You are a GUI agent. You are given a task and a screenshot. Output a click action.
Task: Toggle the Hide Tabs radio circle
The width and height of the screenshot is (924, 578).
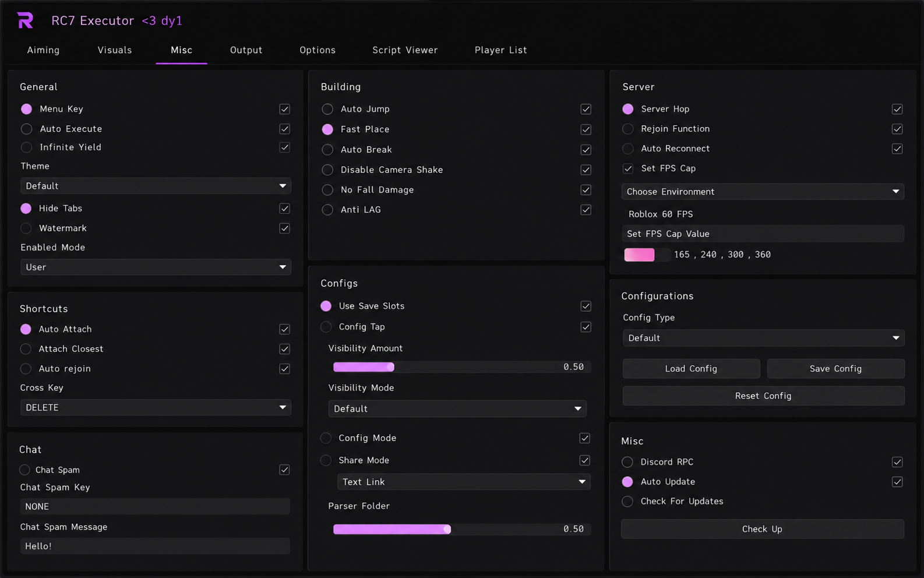click(x=26, y=208)
